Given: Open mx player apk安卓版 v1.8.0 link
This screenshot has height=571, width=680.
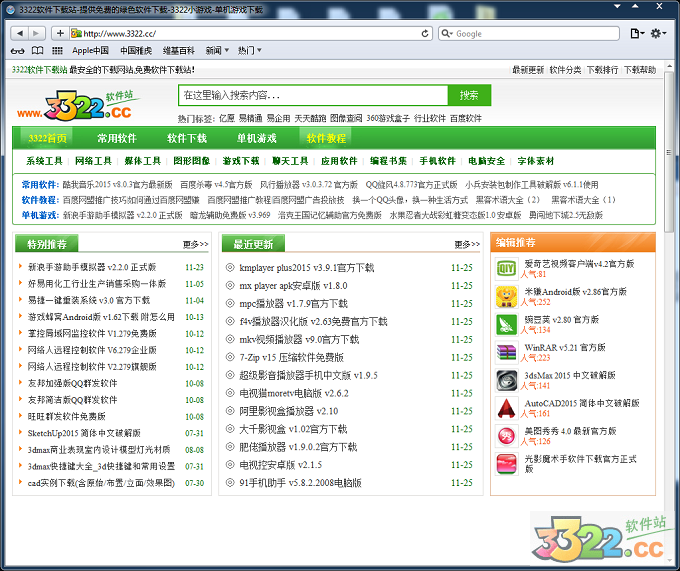Looking at the screenshot, I should pos(293,286).
